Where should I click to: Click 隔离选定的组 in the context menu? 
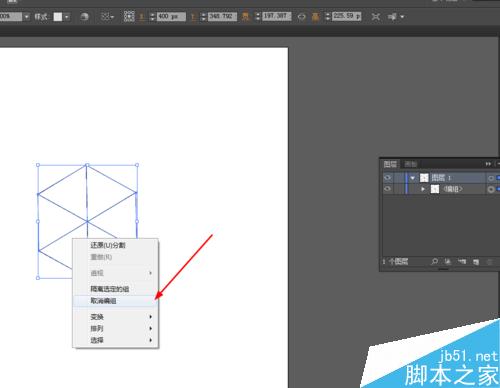pos(115,289)
